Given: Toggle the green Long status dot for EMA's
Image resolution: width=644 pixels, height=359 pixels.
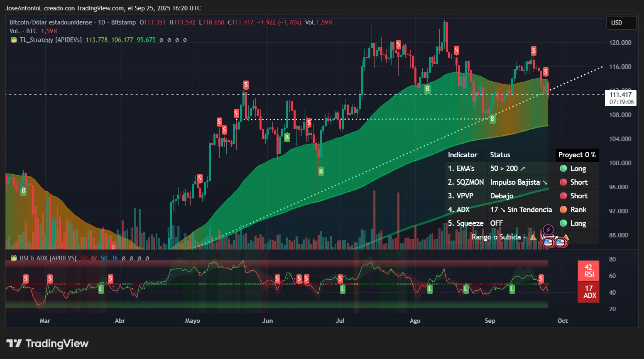Looking at the screenshot, I should [563, 169].
